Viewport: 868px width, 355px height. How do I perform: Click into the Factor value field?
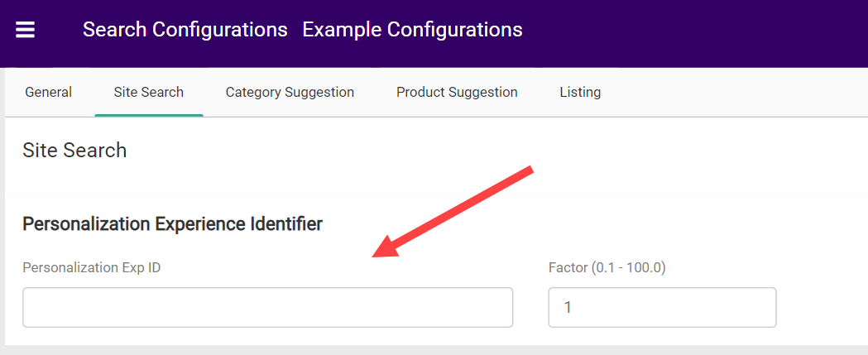(662, 307)
